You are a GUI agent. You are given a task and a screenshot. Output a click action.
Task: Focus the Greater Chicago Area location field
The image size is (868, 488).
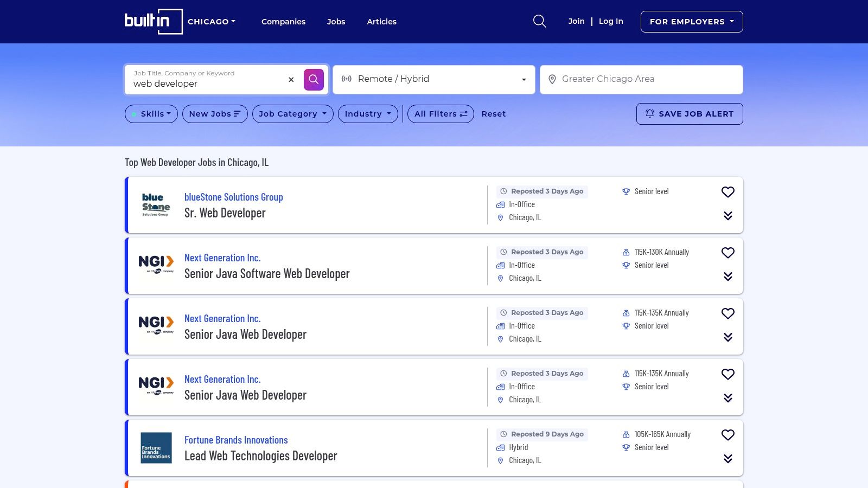[x=641, y=80]
